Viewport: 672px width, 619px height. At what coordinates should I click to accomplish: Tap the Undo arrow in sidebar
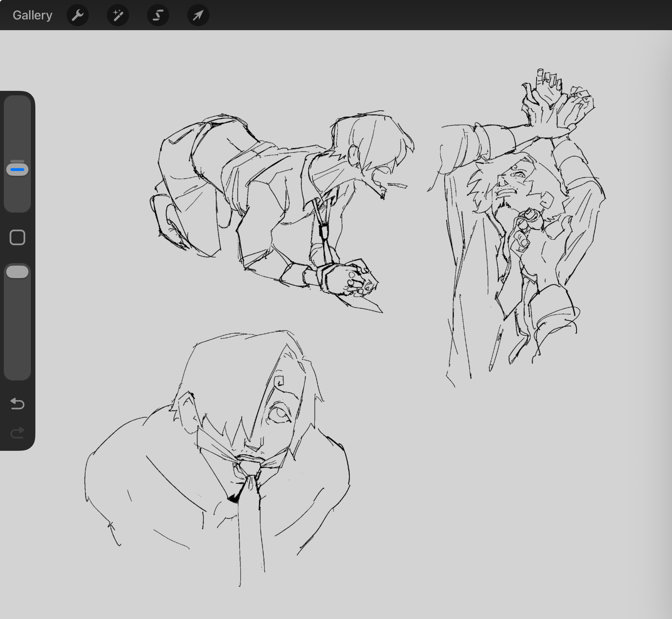[x=17, y=404]
